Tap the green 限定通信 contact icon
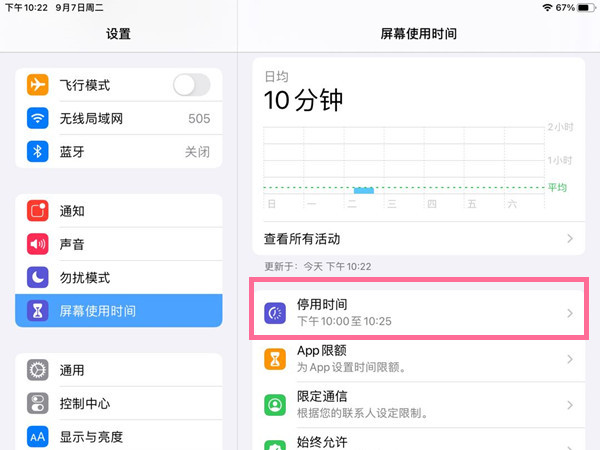This screenshot has height=450, width=600. [275, 404]
